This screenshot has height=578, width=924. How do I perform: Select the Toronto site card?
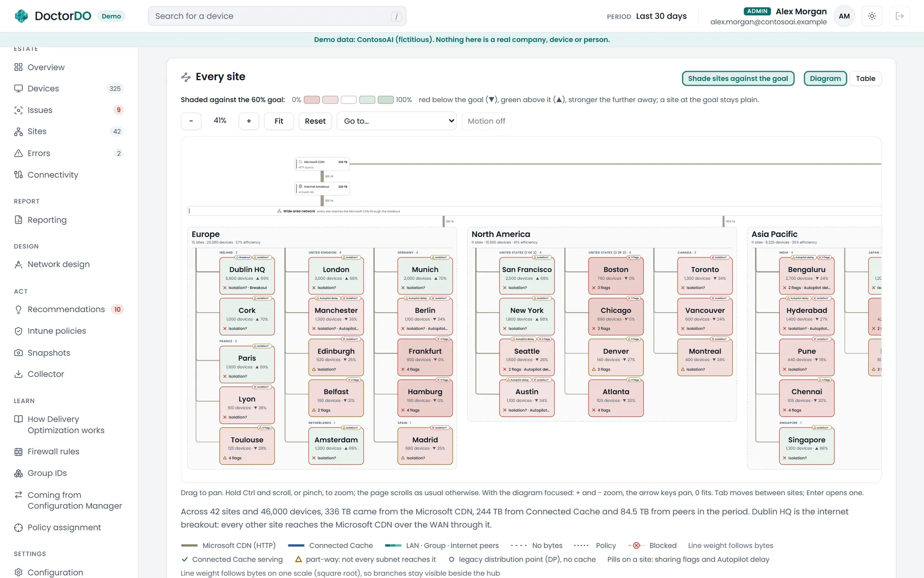click(705, 276)
